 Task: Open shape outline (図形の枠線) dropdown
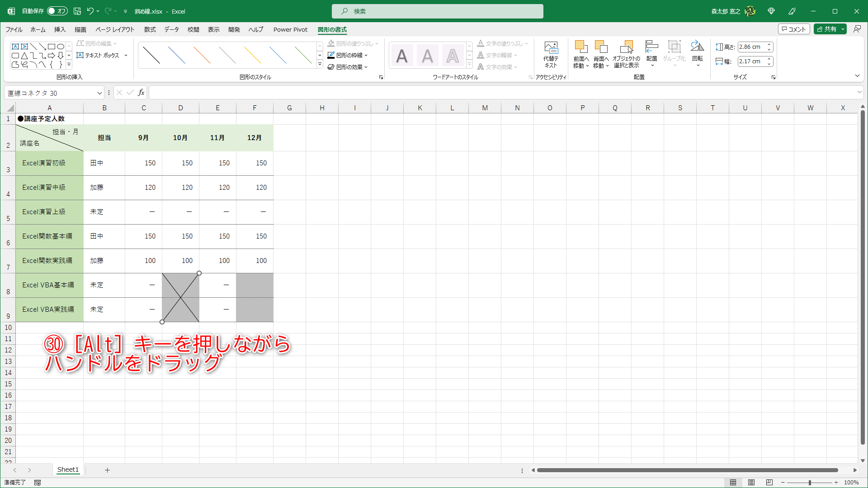(366, 56)
